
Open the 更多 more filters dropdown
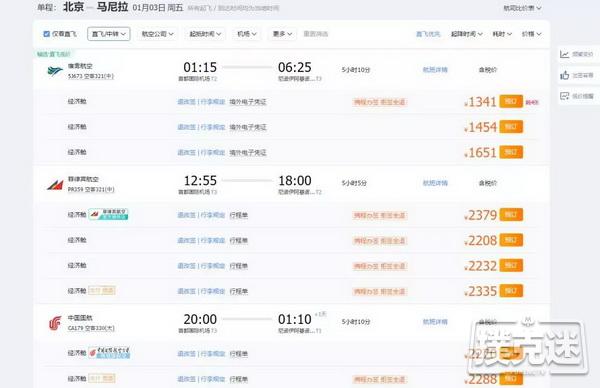click(x=282, y=34)
